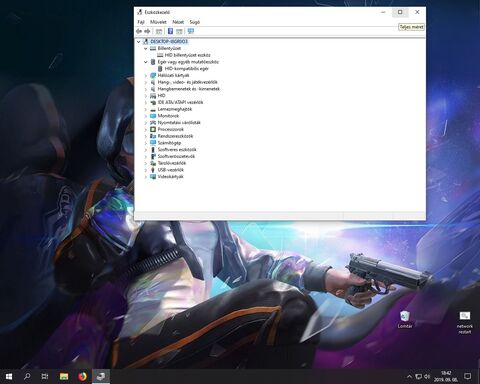Open the Fájl menu
Viewport: 480px width, 384px height.
pyautogui.click(x=141, y=22)
